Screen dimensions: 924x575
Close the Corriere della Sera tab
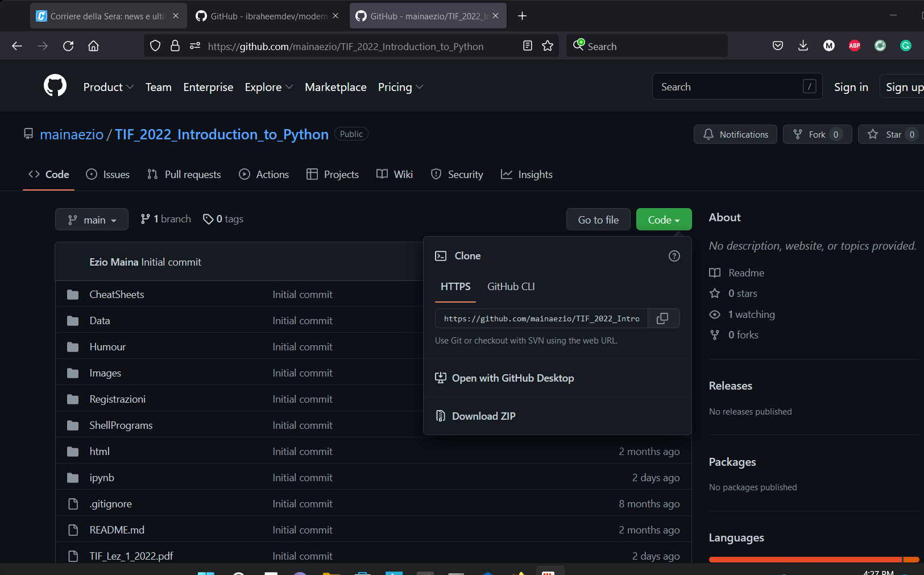(176, 16)
